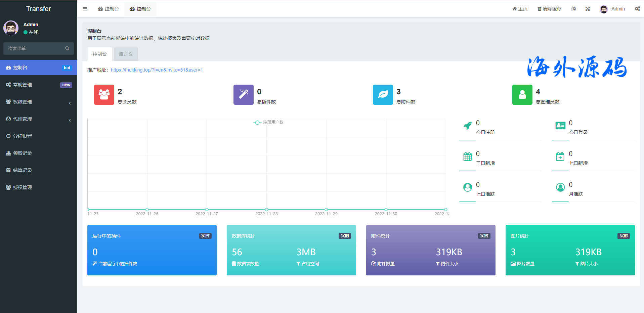Click the search magnifier icon in sidebar
644x313 pixels.
click(x=67, y=48)
